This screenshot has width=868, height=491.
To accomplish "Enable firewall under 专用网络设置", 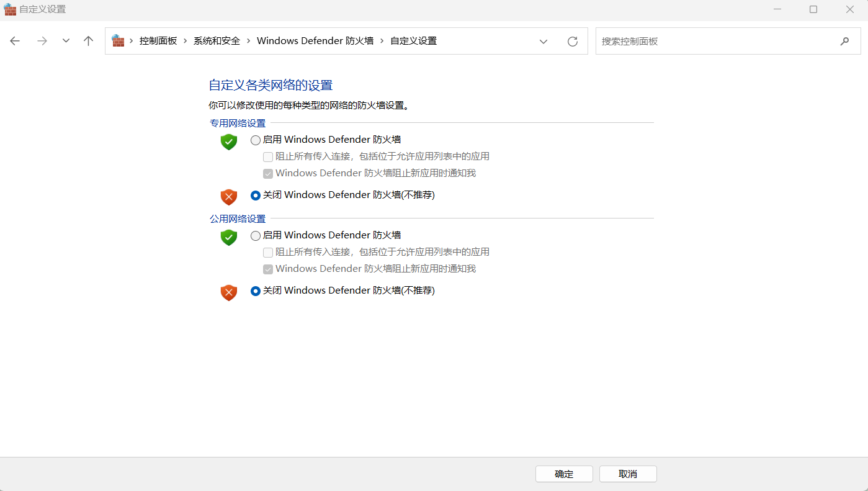I will coord(256,140).
